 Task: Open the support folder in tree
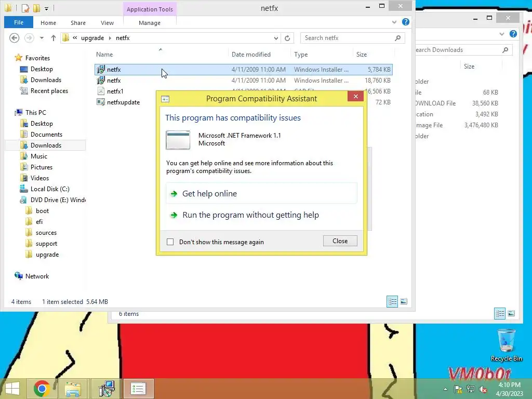coord(46,244)
